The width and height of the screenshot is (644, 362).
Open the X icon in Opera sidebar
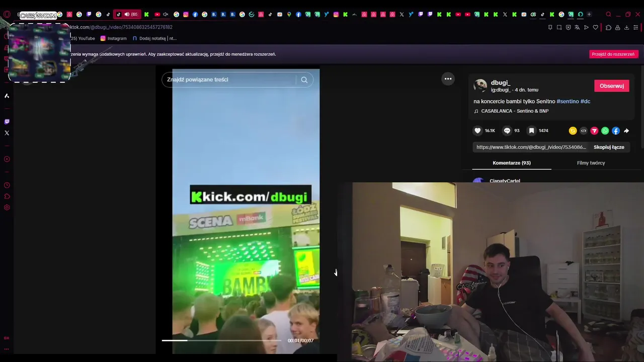click(x=7, y=133)
